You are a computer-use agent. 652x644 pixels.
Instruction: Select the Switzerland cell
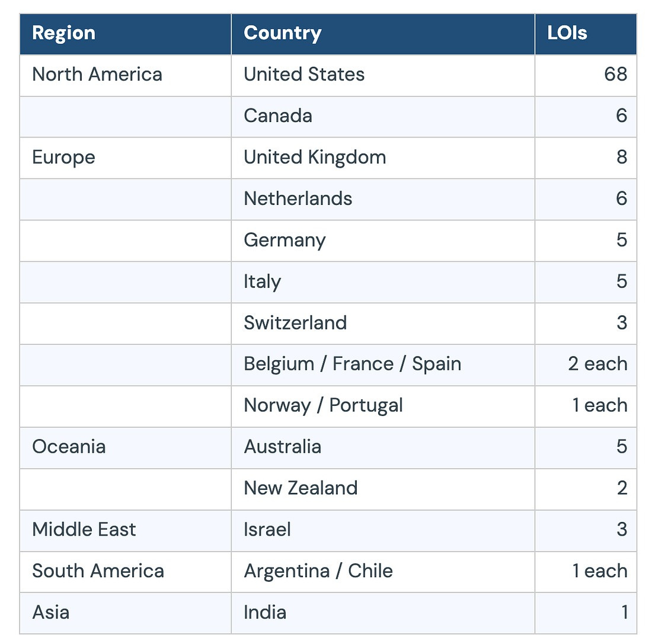click(x=383, y=323)
